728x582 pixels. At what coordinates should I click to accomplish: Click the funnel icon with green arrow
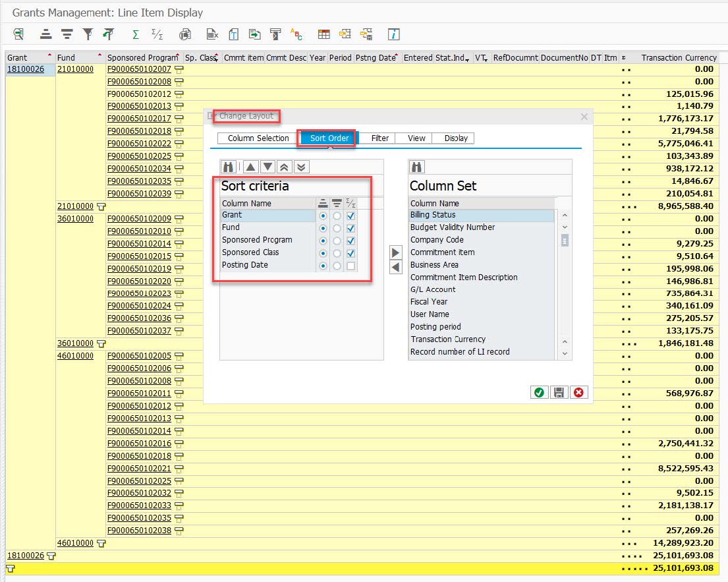point(108,34)
